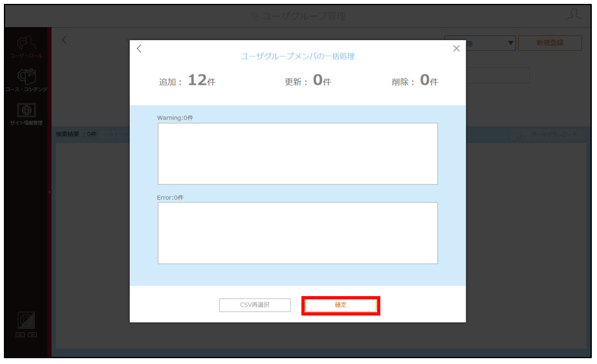Click the 削除: 0件 count text
Viewport: 597px width, 364px height.
point(415,80)
